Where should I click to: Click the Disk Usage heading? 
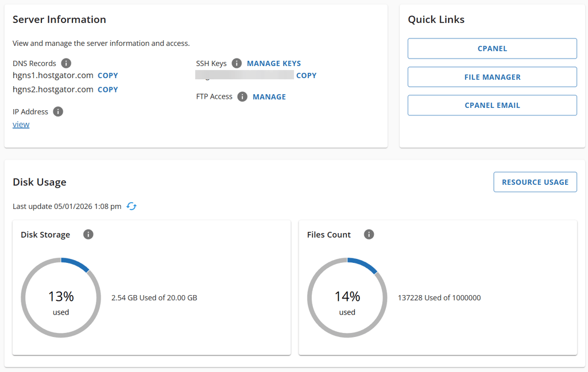coord(40,182)
